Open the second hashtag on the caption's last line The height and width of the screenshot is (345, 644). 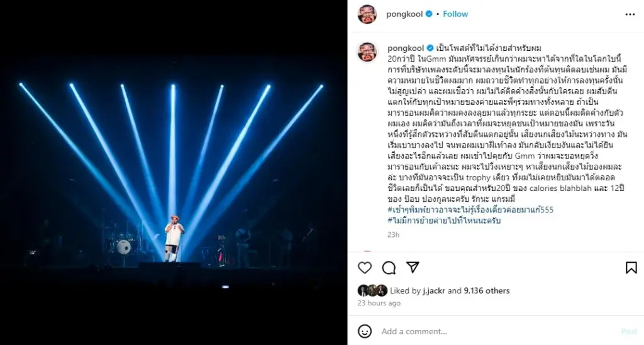tap(444, 221)
